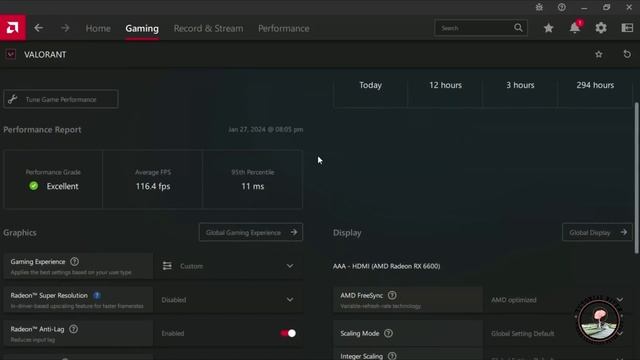Click the Today column
The image size is (640, 360).
[x=370, y=85]
